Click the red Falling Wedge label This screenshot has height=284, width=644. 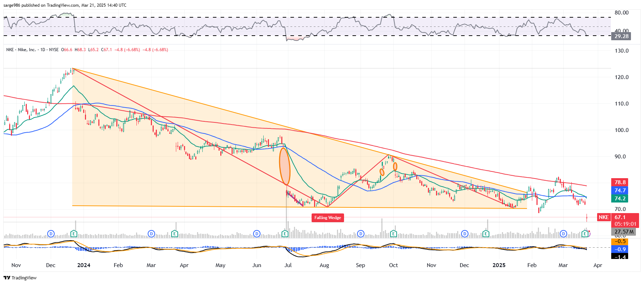pos(327,218)
